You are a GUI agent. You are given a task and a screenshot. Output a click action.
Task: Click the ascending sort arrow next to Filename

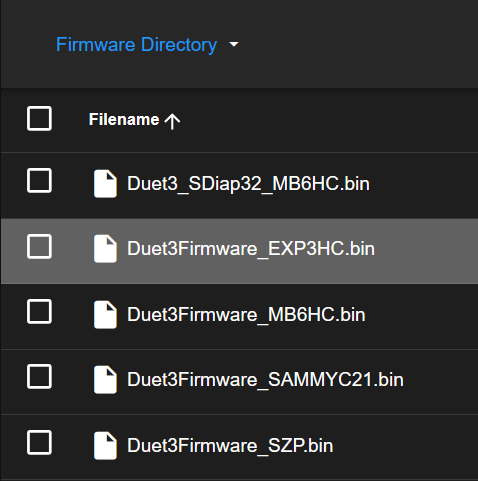[172, 121]
